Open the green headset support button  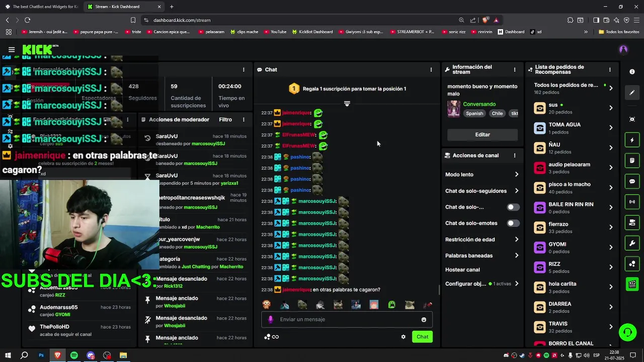click(x=627, y=332)
